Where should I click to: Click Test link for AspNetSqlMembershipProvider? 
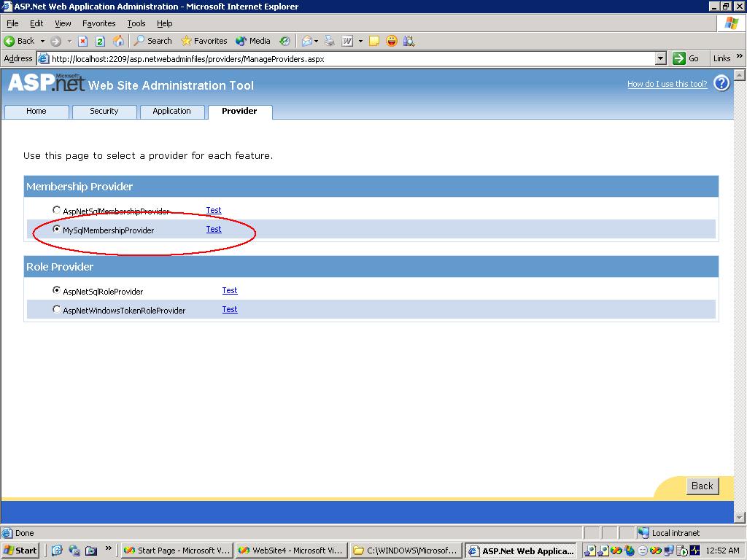(214, 210)
